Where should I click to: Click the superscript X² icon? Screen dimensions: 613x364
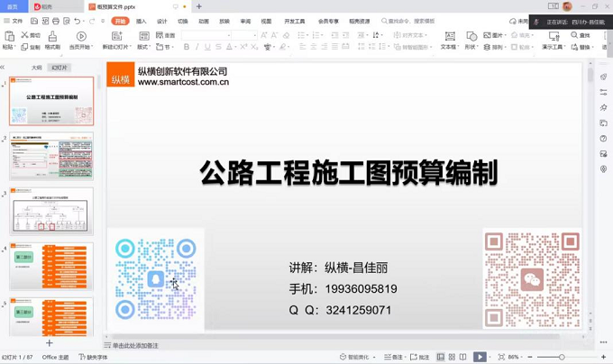(243, 47)
